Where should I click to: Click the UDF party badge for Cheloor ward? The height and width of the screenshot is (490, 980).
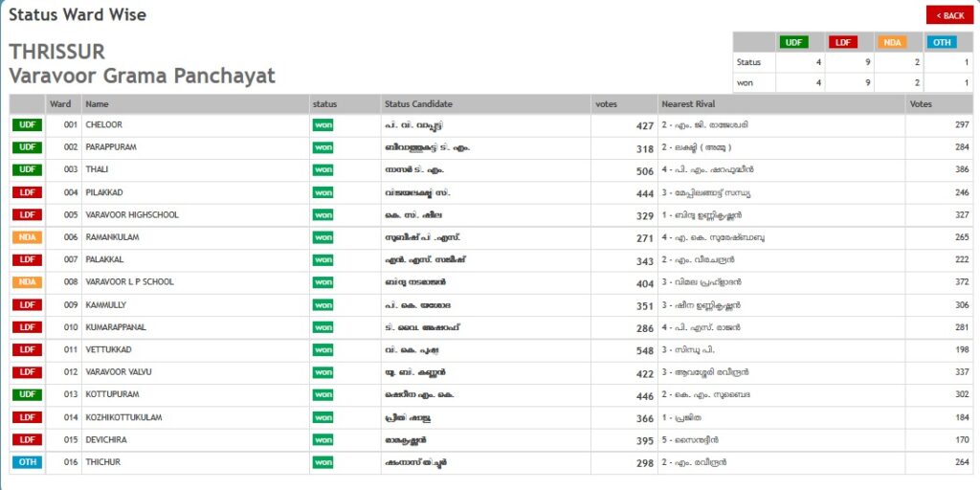(27, 125)
